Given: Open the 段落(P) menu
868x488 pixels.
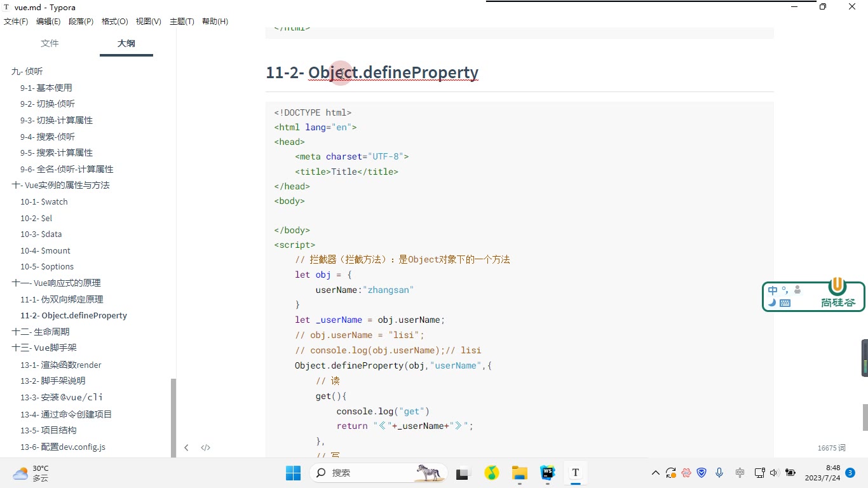Looking at the screenshot, I should pos(81,22).
